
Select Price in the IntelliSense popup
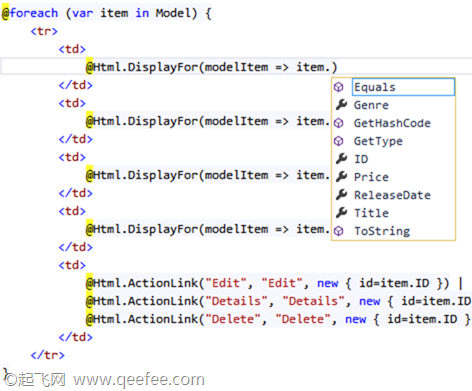[x=371, y=177]
